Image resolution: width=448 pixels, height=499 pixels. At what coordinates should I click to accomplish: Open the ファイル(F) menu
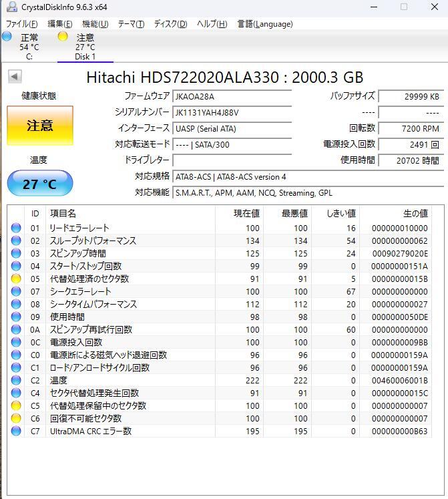click(21, 24)
